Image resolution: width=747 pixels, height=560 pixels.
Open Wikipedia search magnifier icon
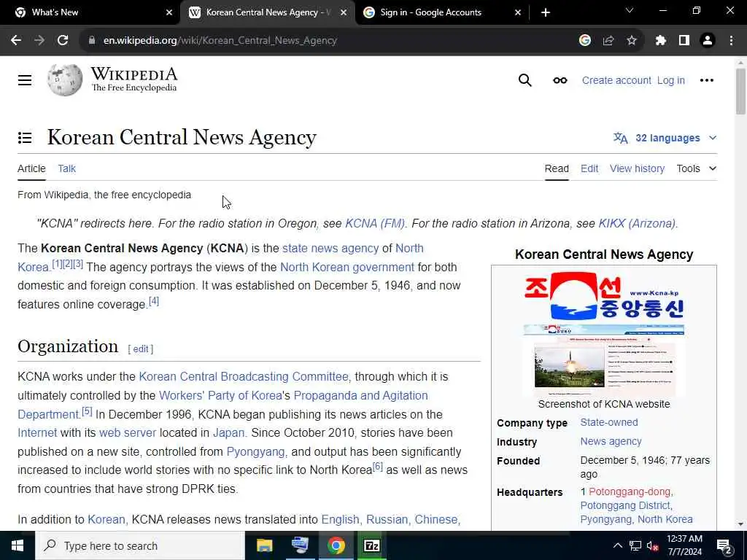point(525,80)
